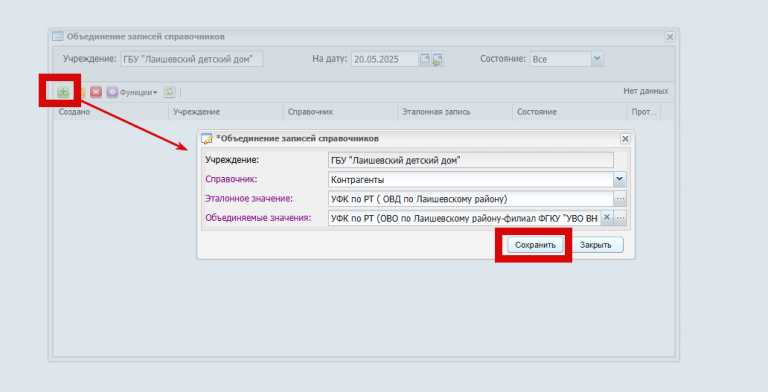
Task: Open the Объединяемые значения selection ellipsis button
Action: pyautogui.click(x=620, y=218)
